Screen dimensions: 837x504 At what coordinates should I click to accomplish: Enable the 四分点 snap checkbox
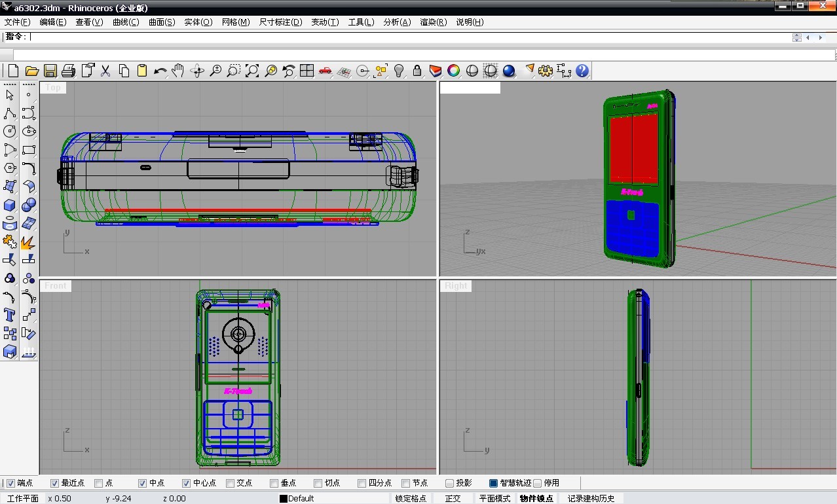click(362, 483)
